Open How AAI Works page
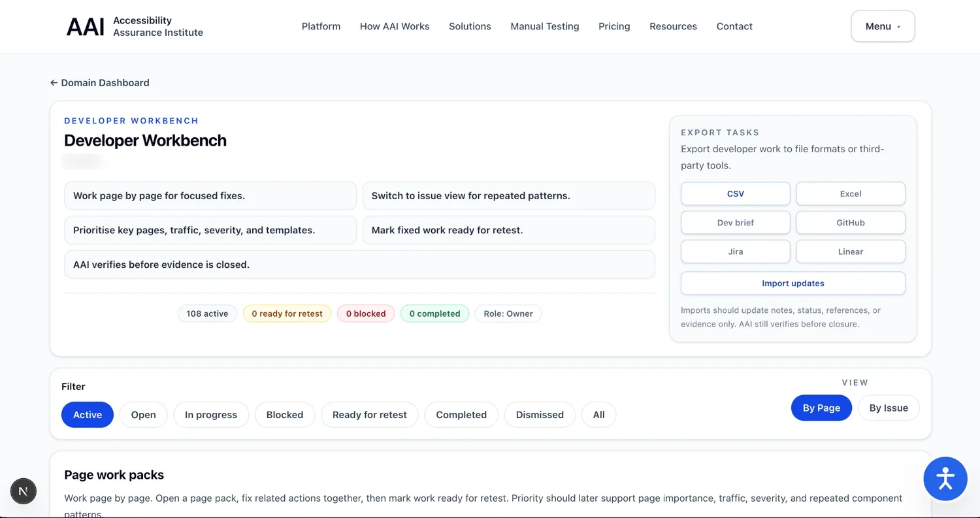 [x=395, y=26]
